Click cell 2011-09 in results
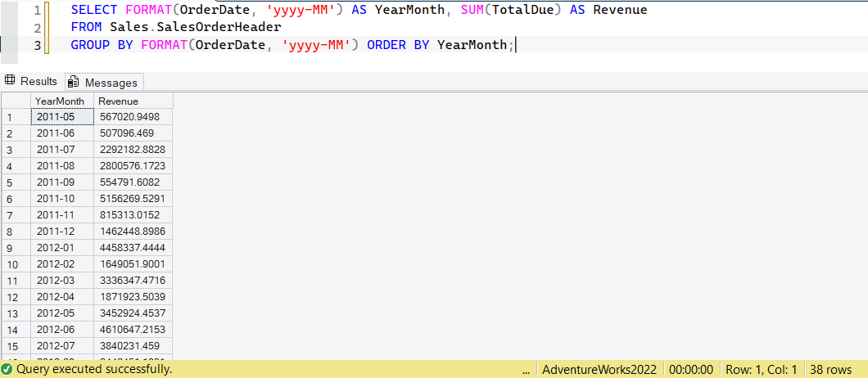Viewport: 868px width, 378px height. (x=62, y=182)
